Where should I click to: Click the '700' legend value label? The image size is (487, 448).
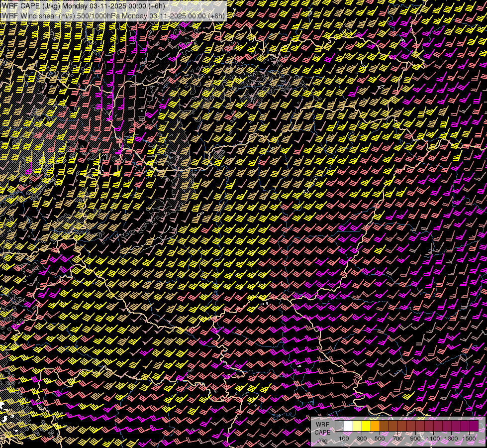397,439
